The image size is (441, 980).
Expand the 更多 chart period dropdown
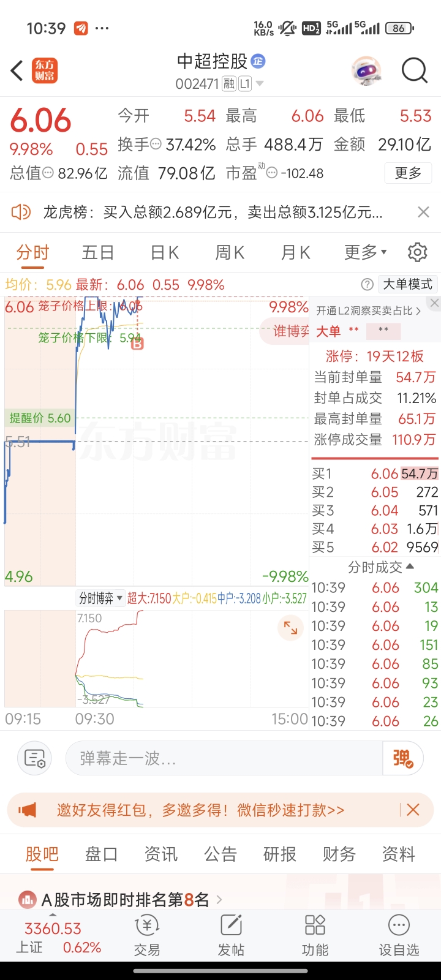pos(366,252)
